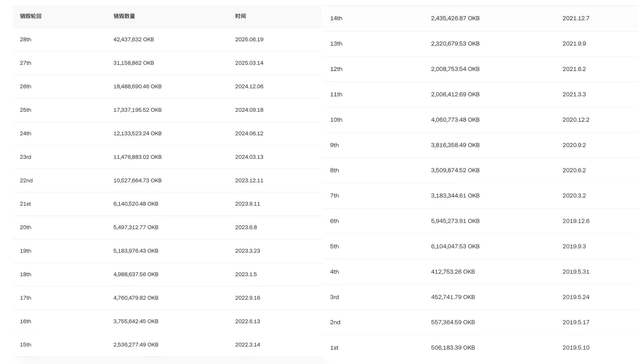This screenshot has height=364, width=638.
Task: Click the 18,488,690.46 OKB amount
Action: (x=137, y=87)
